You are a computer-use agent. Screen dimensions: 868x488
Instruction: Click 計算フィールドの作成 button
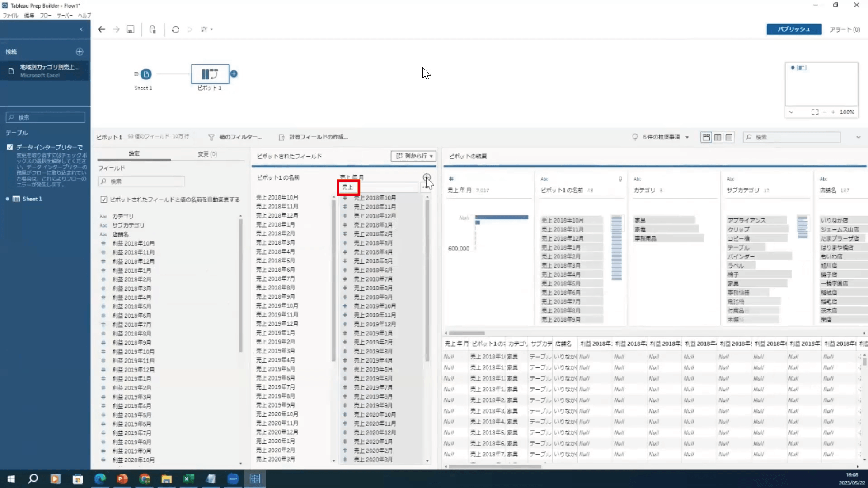pyautogui.click(x=314, y=137)
